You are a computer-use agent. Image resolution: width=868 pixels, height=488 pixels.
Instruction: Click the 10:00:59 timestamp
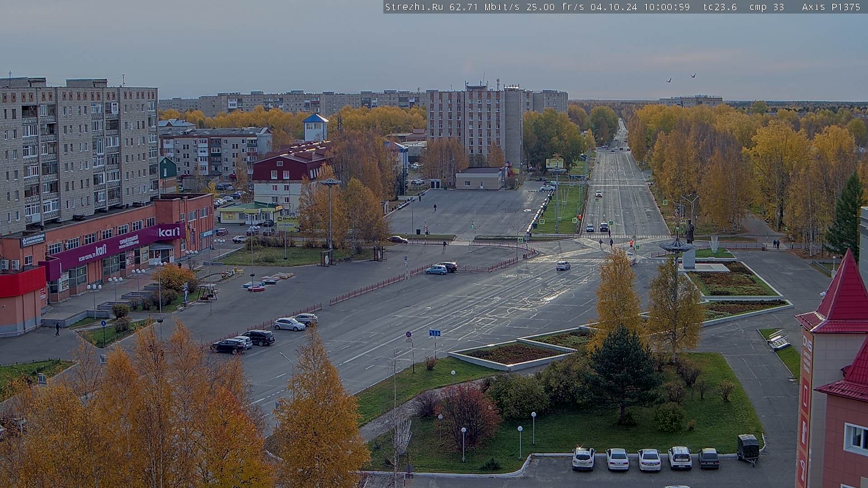(667, 7)
